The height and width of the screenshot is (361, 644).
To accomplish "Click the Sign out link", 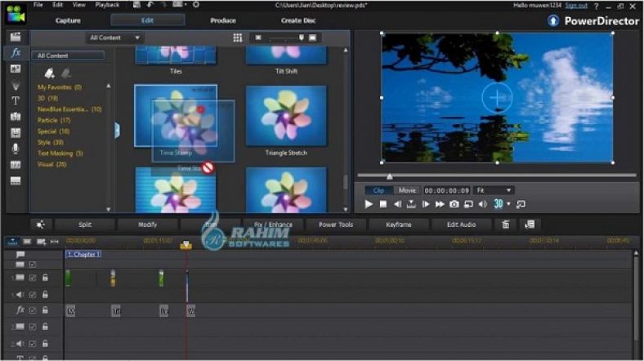I will point(576,6).
